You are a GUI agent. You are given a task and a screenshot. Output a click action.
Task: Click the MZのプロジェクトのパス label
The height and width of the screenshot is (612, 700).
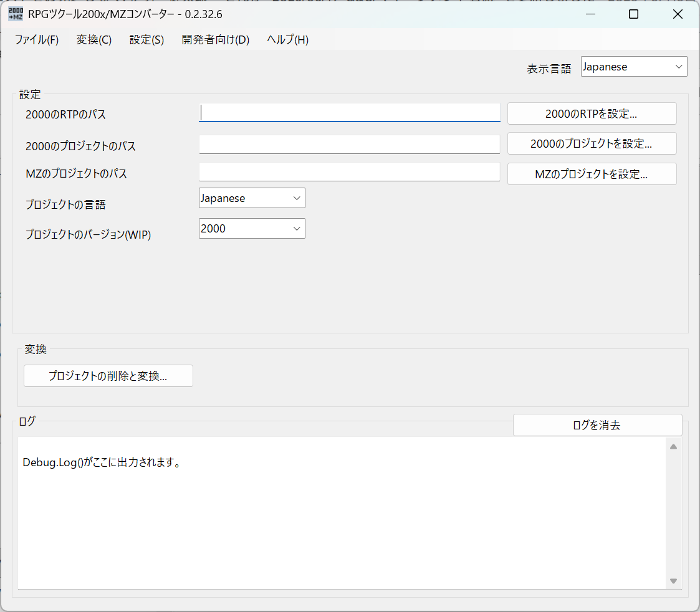(x=76, y=174)
